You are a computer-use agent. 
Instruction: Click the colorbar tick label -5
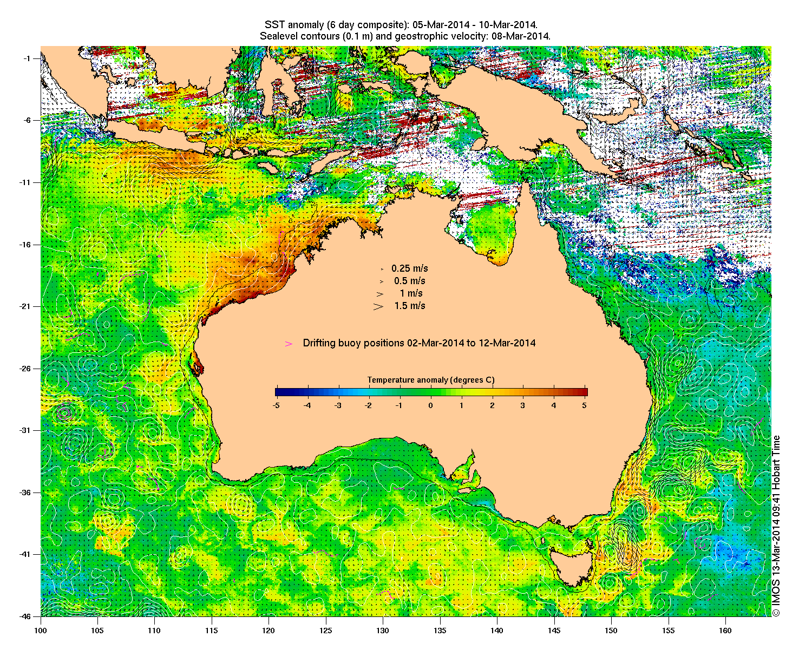coord(276,405)
